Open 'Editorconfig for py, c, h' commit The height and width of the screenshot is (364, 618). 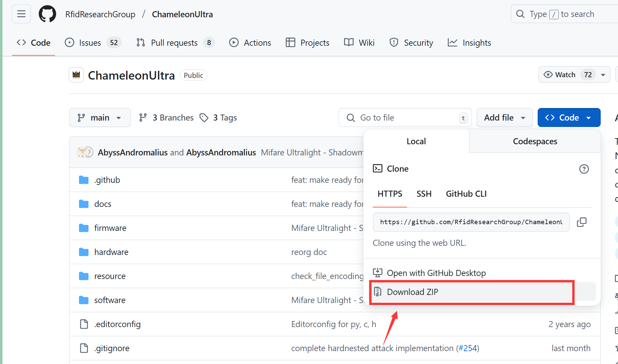[x=334, y=324]
